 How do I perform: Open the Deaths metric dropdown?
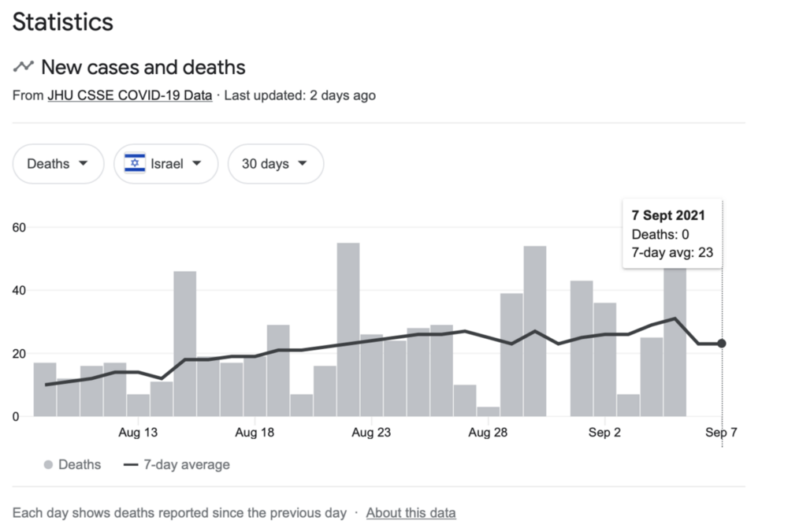(x=58, y=164)
